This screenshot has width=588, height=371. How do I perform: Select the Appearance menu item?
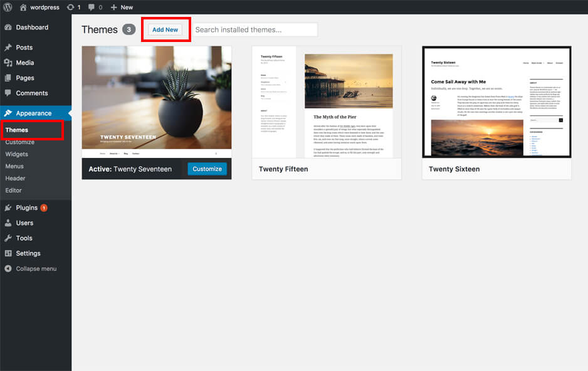[34, 113]
